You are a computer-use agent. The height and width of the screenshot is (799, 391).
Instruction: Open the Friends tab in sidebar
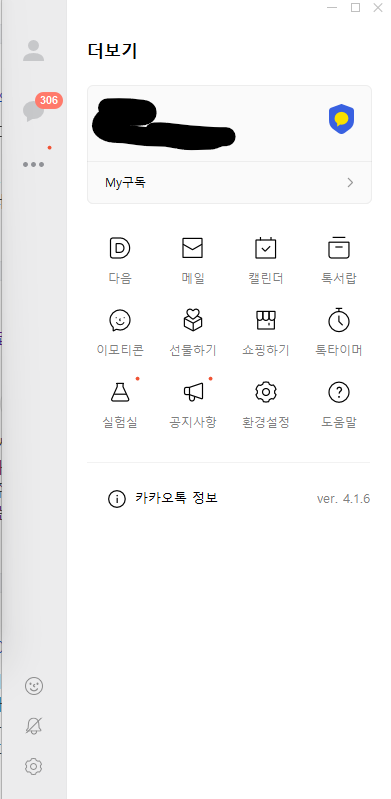[x=34, y=50]
